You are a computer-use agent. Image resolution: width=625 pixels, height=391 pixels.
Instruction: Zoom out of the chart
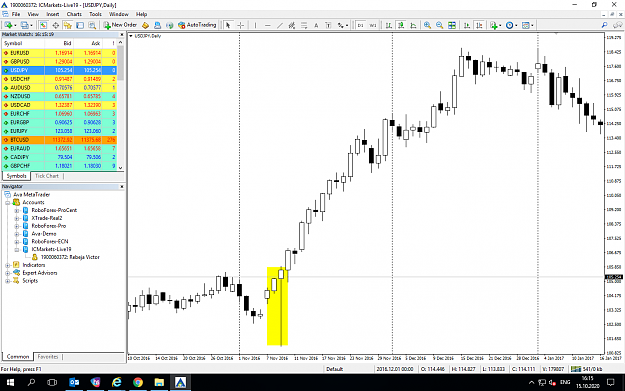439,25
